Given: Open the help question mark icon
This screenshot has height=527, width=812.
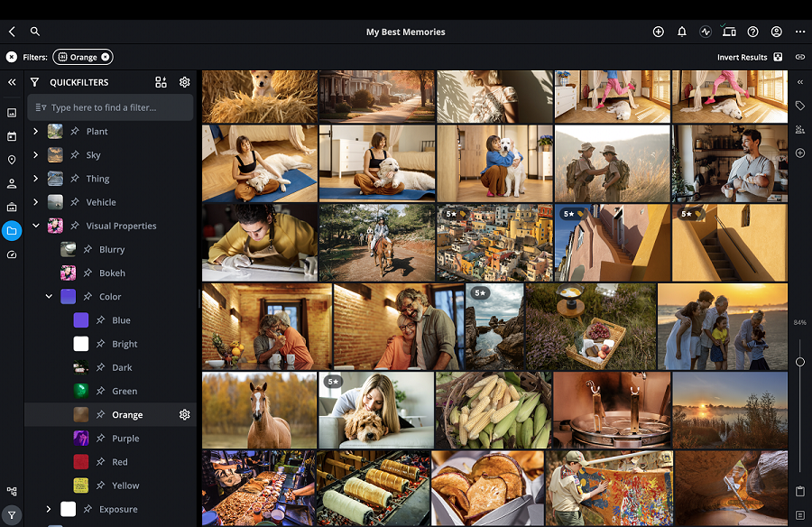Looking at the screenshot, I should pos(752,32).
